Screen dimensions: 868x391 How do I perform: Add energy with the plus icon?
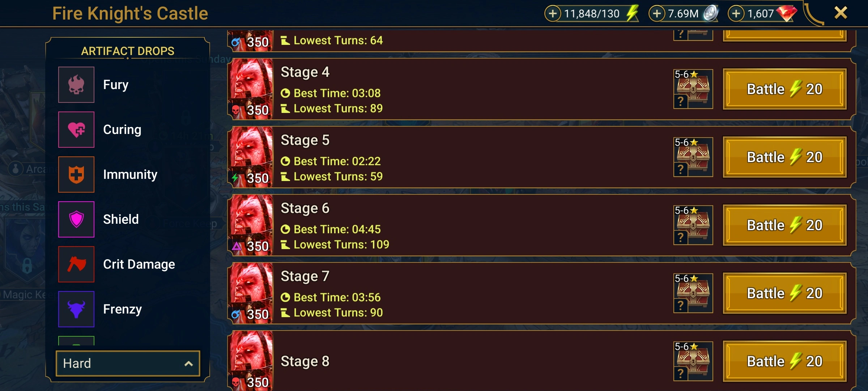tap(553, 14)
